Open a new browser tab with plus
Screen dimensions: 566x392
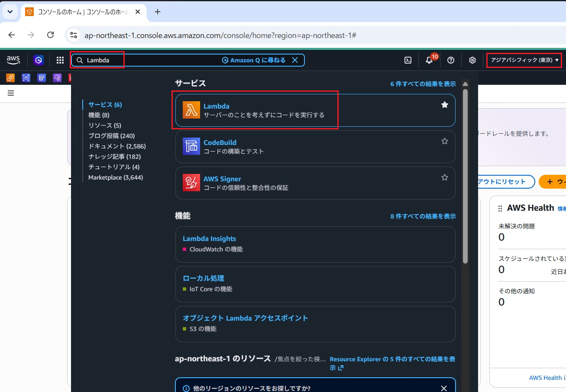[158, 12]
